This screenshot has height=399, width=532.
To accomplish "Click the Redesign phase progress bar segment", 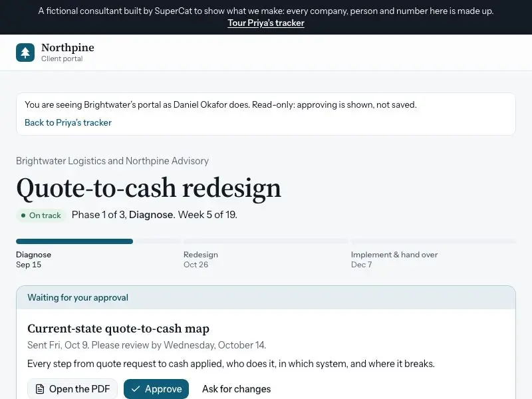I will (x=265, y=241).
